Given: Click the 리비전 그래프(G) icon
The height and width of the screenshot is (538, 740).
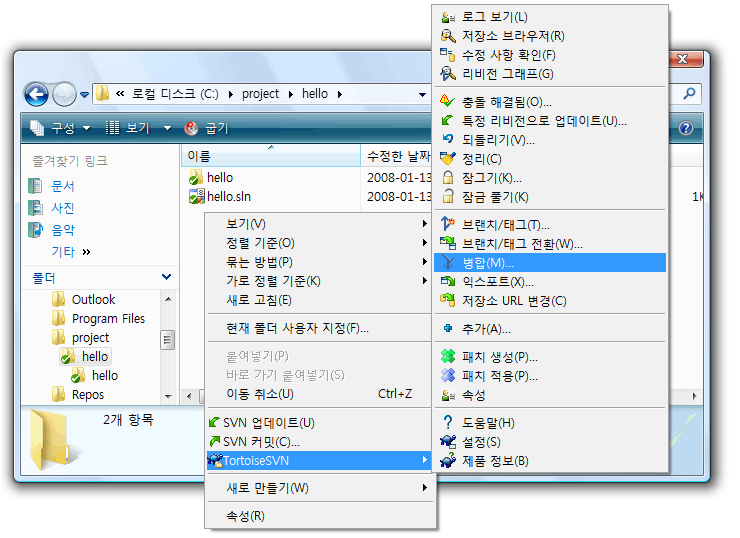Looking at the screenshot, I should pyautogui.click(x=447, y=74).
